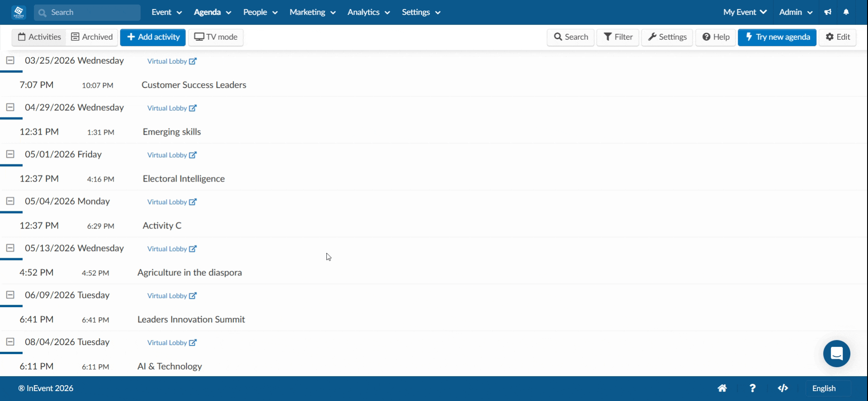Click the Edit gear button
Image resolution: width=868 pixels, height=401 pixels.
click(x=838, y=37)
